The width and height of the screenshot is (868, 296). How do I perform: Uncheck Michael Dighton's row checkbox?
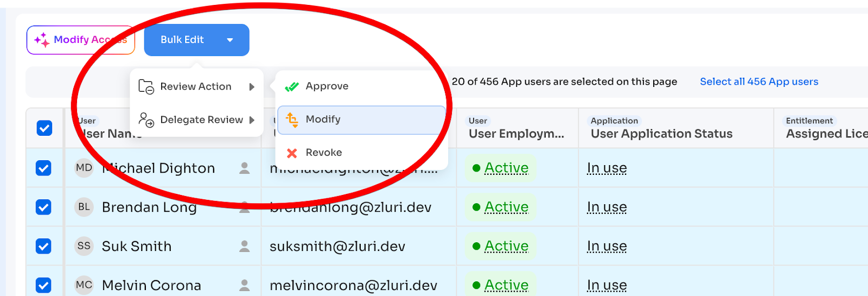click(x=43, y=168)
